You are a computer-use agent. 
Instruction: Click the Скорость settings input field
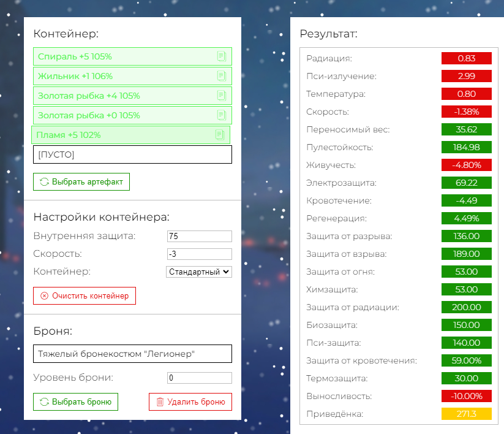tap(199, 254)
